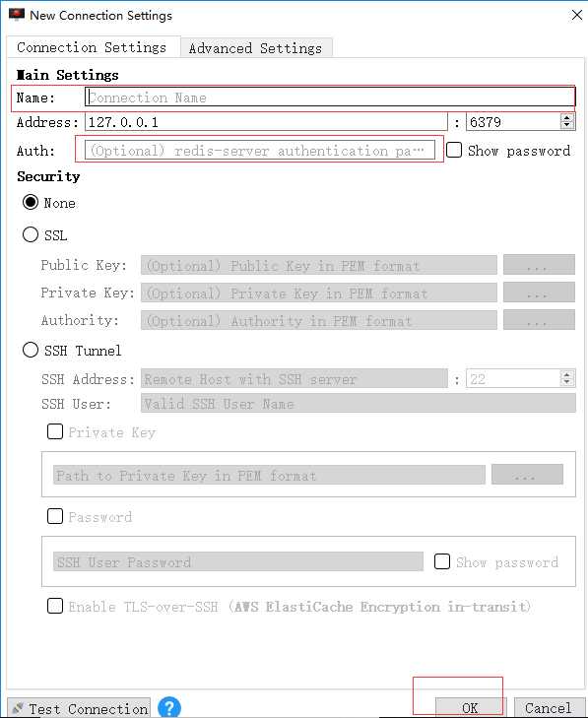Choose the SSH Tunnel security option
The image size is (588, 718).
click(x=31, y=350)
